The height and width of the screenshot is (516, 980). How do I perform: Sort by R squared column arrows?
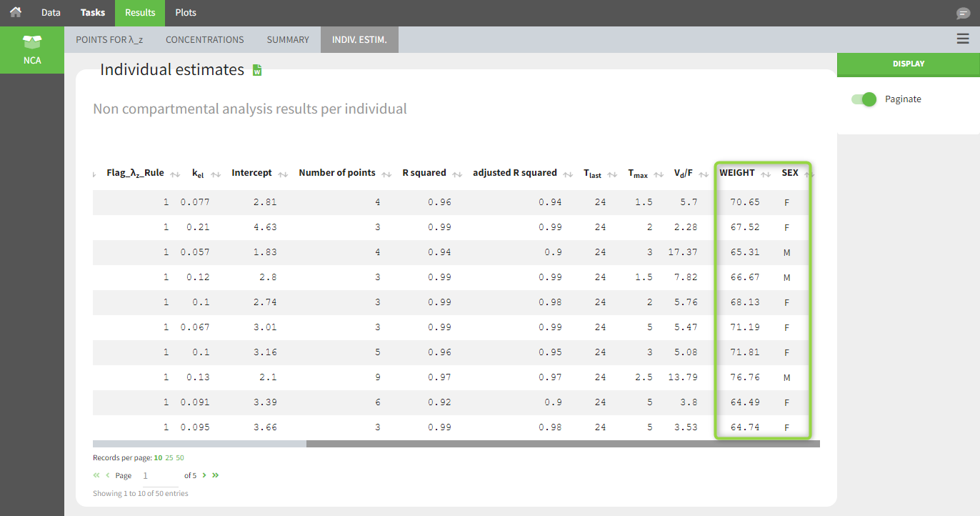click(457, 174)
